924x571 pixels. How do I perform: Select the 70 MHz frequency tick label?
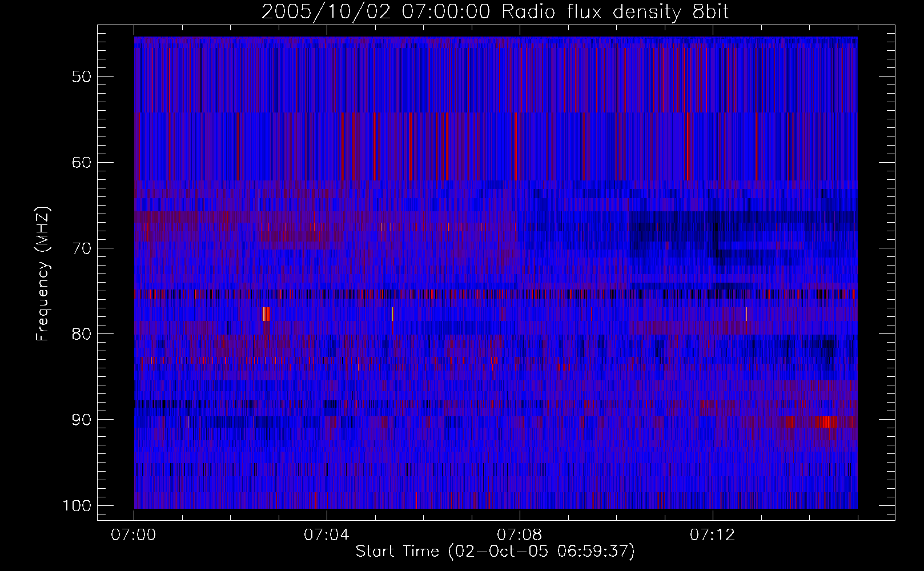(x=82, y=248)
